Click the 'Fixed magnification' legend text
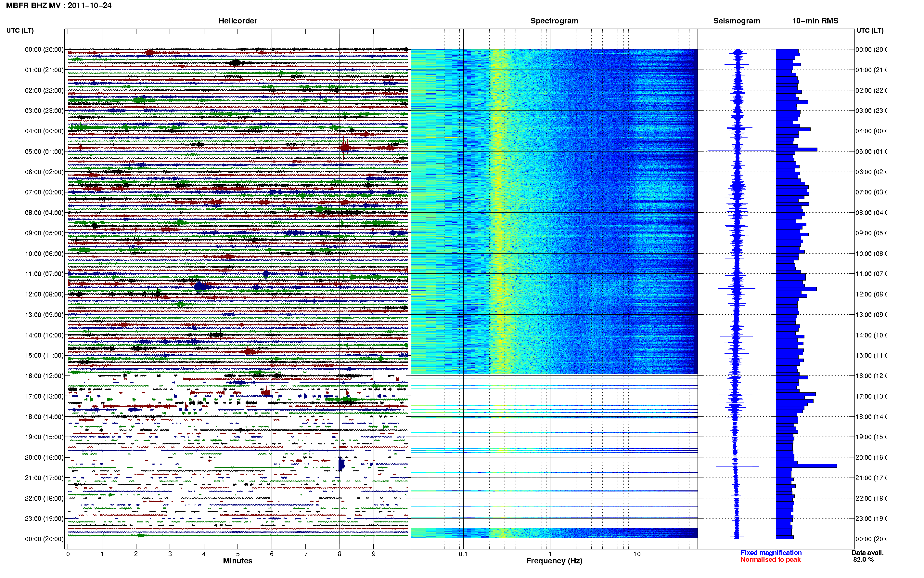This screenshot has width=924, height=578. pos(771,553)
